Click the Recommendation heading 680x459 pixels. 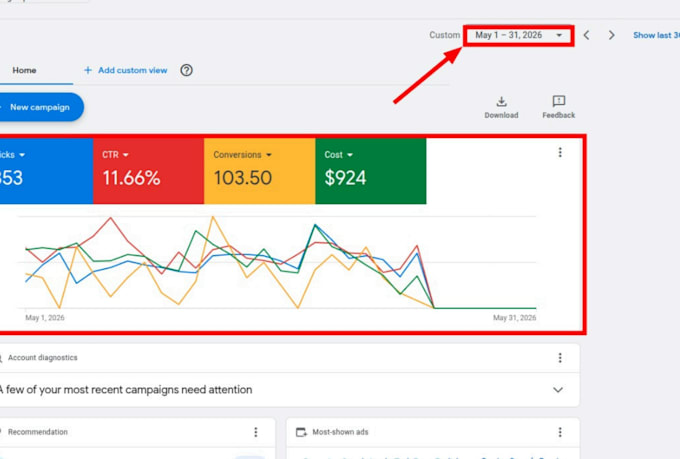(x=38, y=432)
